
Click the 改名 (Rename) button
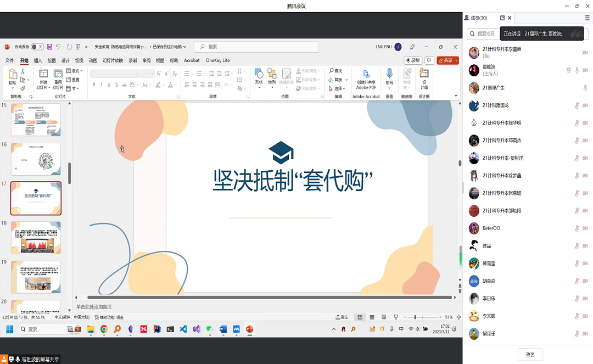point(530,354)
